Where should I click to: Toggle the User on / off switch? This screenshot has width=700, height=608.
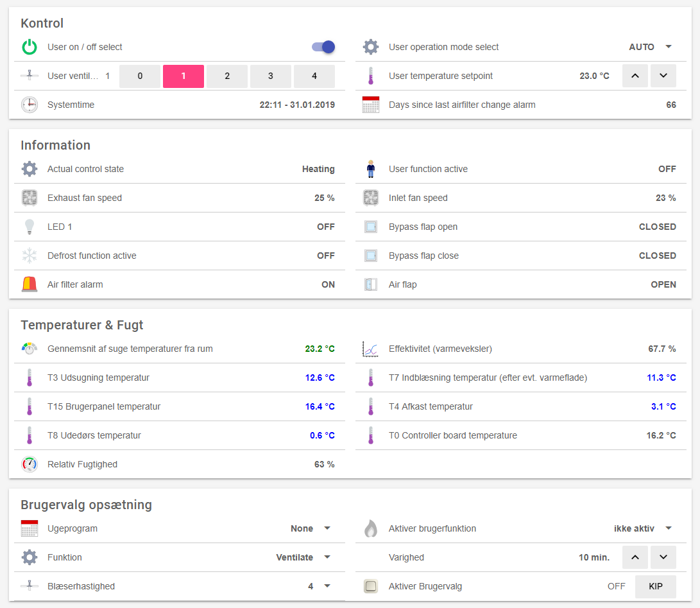coord(323,47)
